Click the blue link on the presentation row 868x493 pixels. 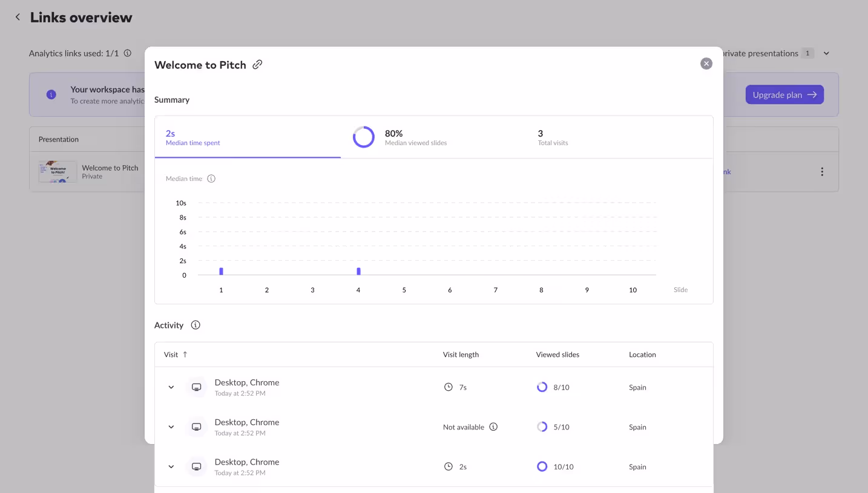click(725, 171)
